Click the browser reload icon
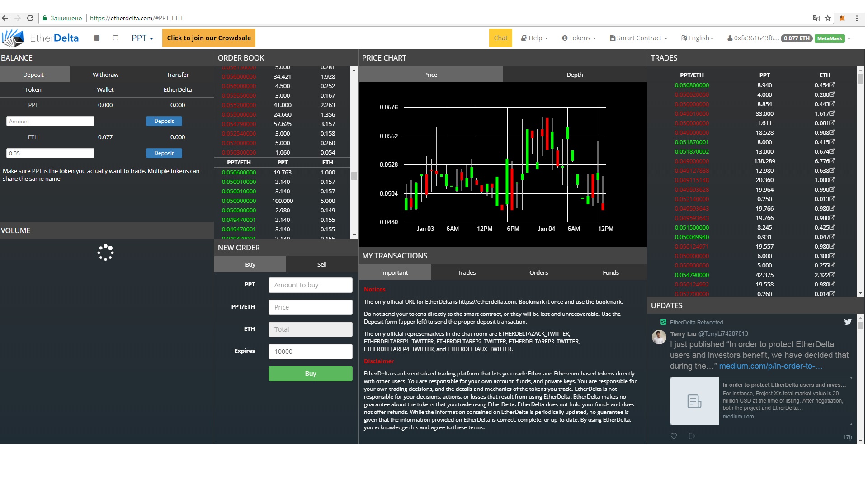 pyautogui.click(x=30, y=18)
